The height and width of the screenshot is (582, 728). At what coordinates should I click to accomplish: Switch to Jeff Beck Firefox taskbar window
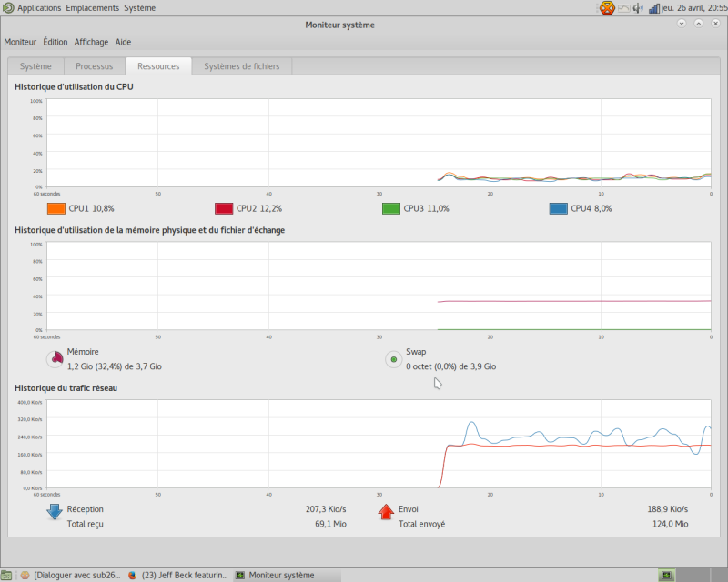click(x=178, y=575)
